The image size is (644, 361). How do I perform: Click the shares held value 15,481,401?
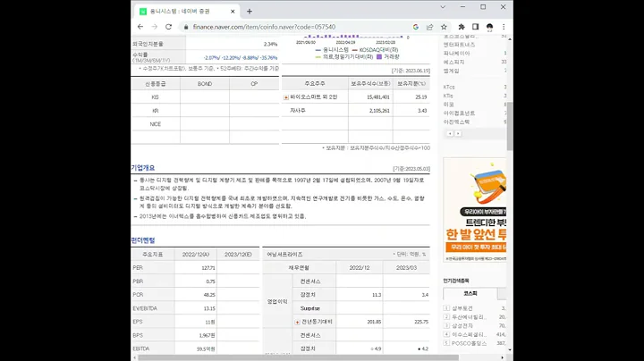pos(378,97)
